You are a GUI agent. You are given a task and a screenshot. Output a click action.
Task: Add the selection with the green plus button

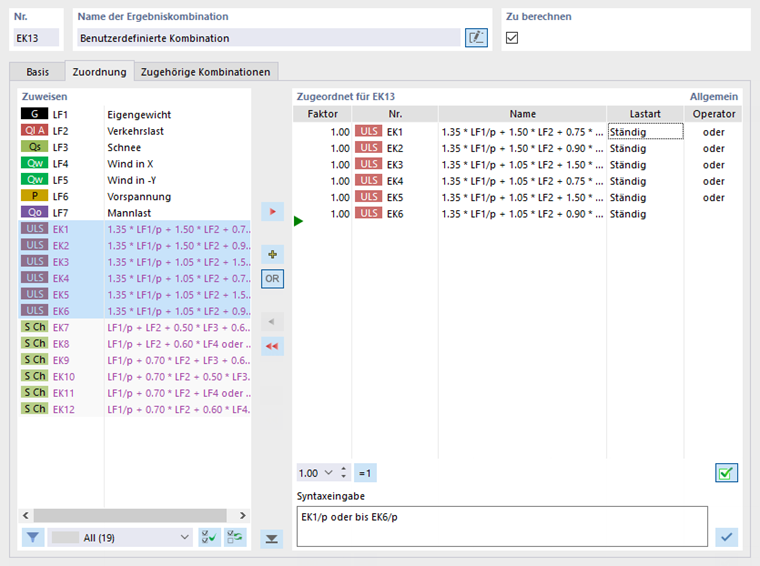point(272,254)
